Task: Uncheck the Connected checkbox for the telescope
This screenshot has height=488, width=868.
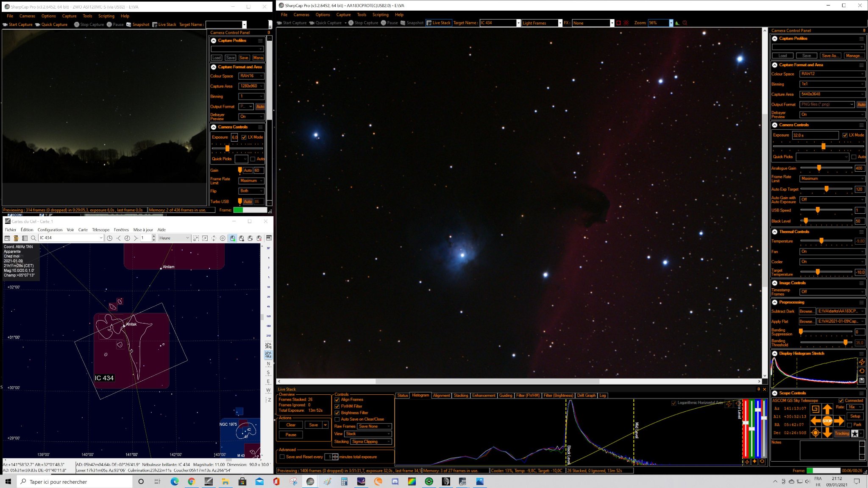Action: pos(841,401)
